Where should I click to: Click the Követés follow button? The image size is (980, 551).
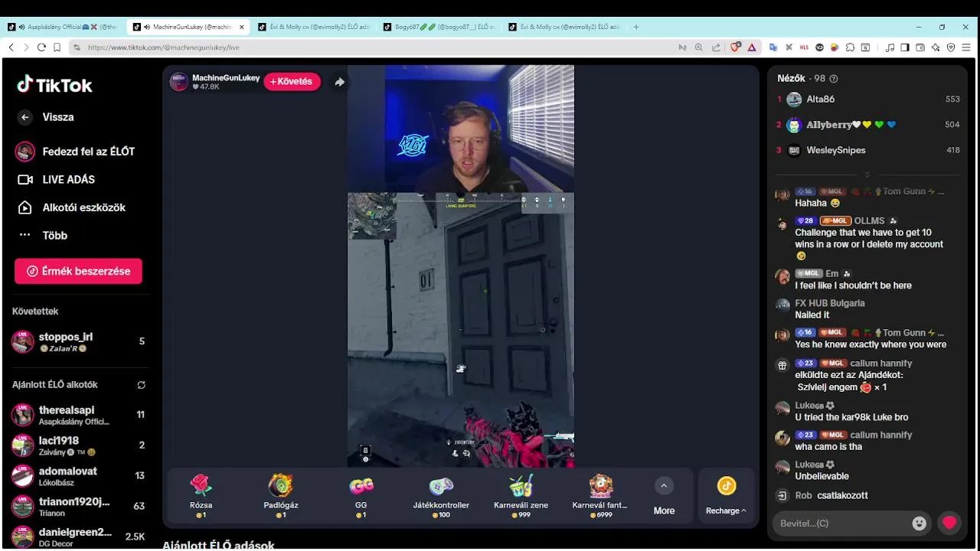point(292,82)
